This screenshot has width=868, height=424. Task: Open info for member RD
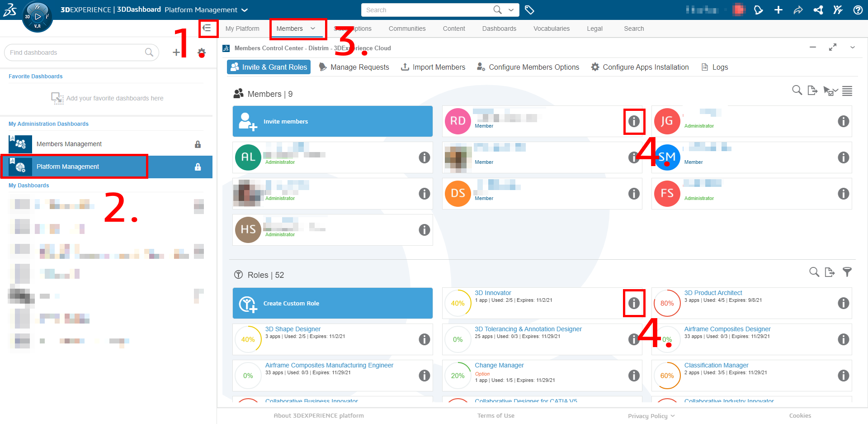634,121
